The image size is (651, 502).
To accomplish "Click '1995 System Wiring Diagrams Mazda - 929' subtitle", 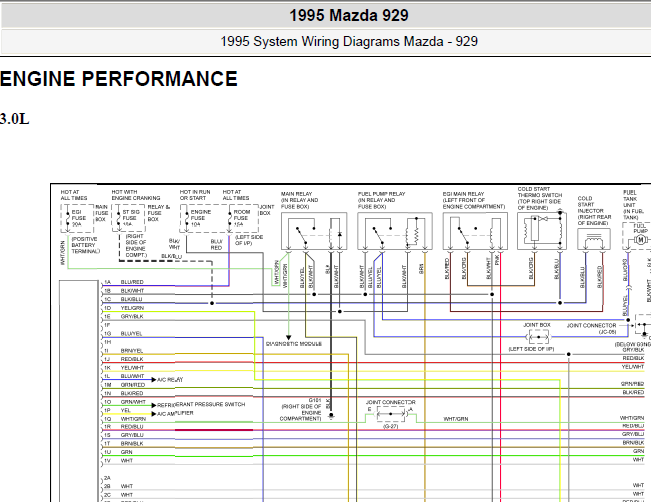I will (x=349, y=42).
